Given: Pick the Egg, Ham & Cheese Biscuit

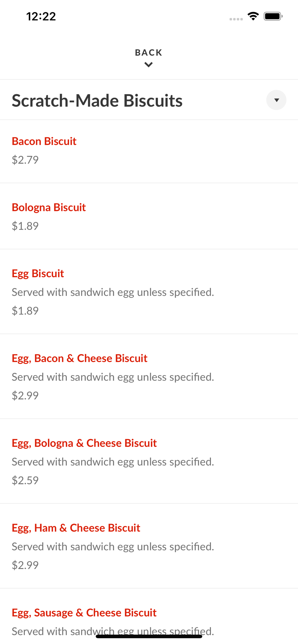Looking at the screenshot, I should click(76, 528).
